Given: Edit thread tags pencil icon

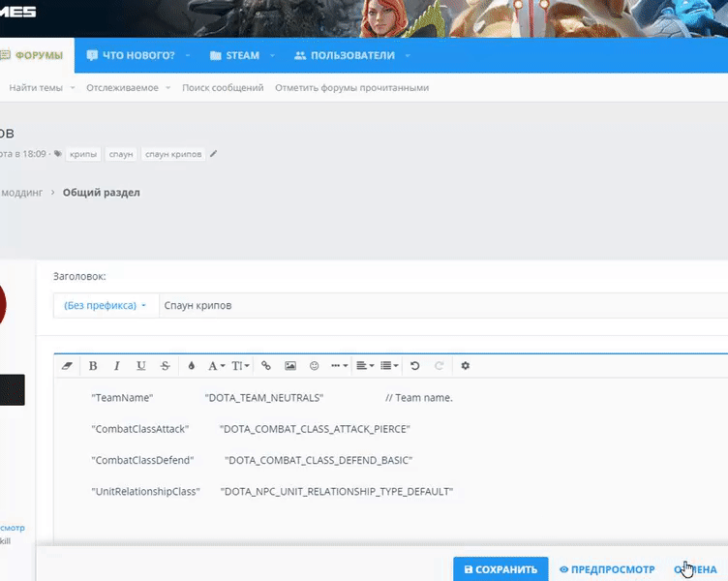Looking at the screenshot, I should 214,153.
